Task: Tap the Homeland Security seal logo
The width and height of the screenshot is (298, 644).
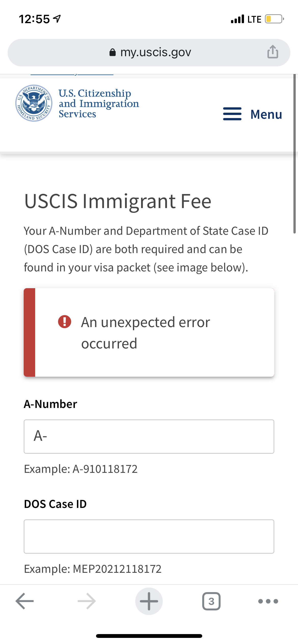Action: click(x=34, y=103)
